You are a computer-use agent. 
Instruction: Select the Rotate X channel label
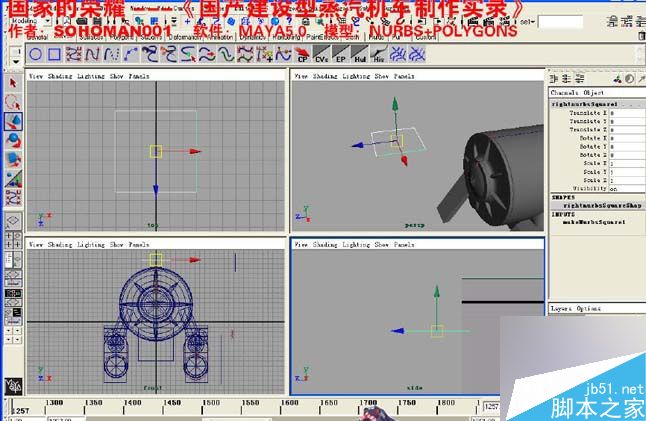[593, 138]
